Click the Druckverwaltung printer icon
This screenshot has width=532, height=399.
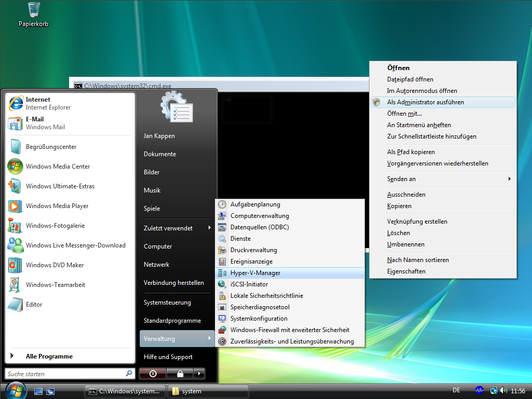[222, 250]
